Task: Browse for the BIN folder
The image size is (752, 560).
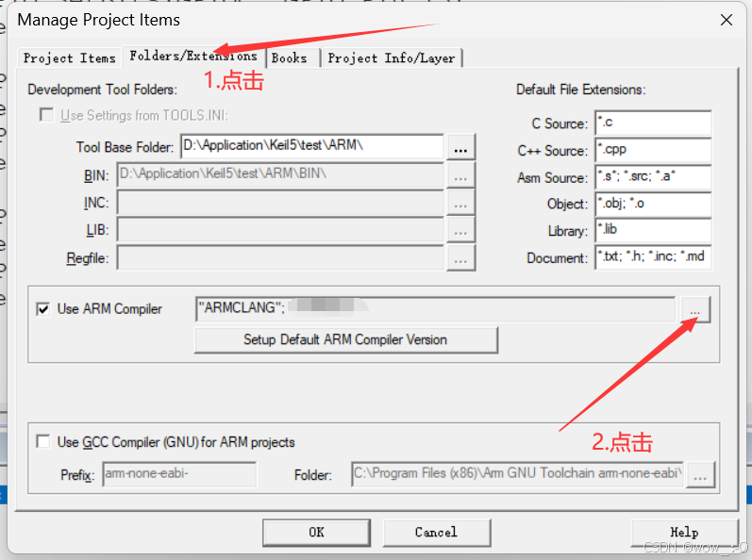Action: [x=460, y=174]
